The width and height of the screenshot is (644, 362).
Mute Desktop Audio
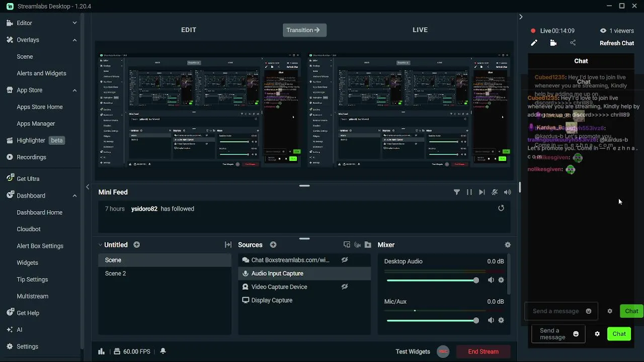(491, 280)
